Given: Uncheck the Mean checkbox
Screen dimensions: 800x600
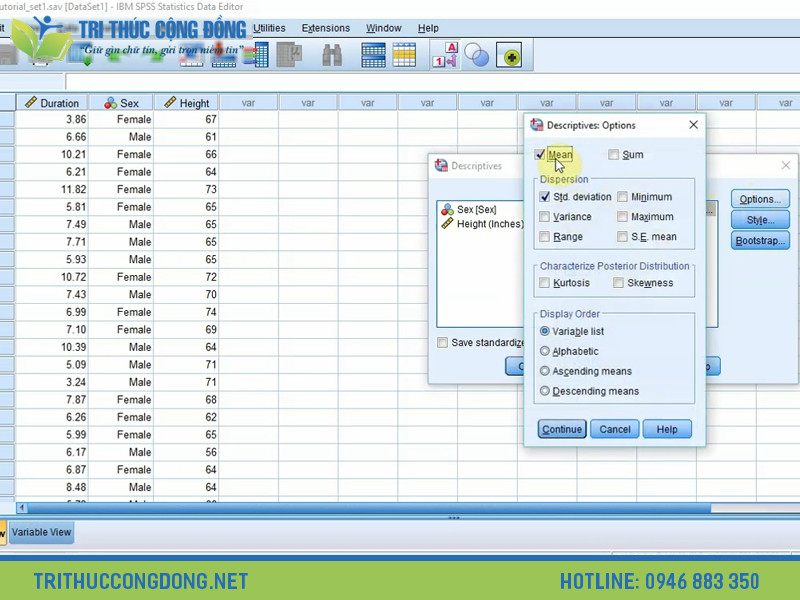Looking at the screenshot, I should point(540,155).
